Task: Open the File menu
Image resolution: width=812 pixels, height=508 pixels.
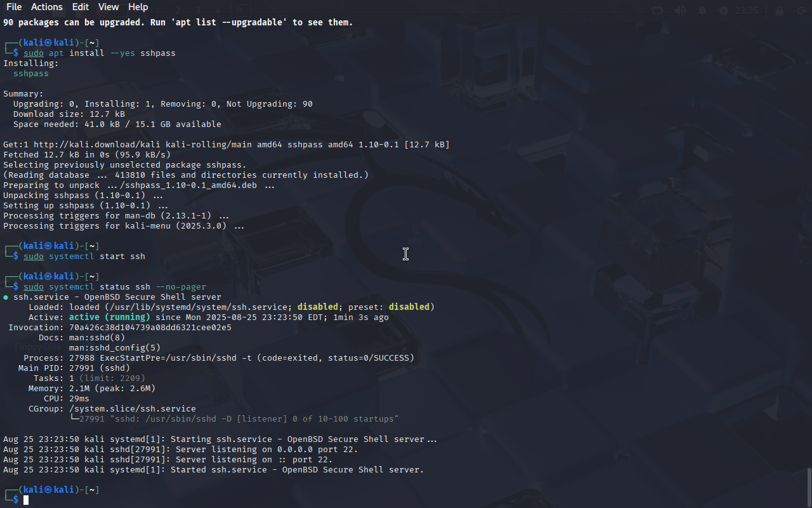Action: click(x=13, y=7)
